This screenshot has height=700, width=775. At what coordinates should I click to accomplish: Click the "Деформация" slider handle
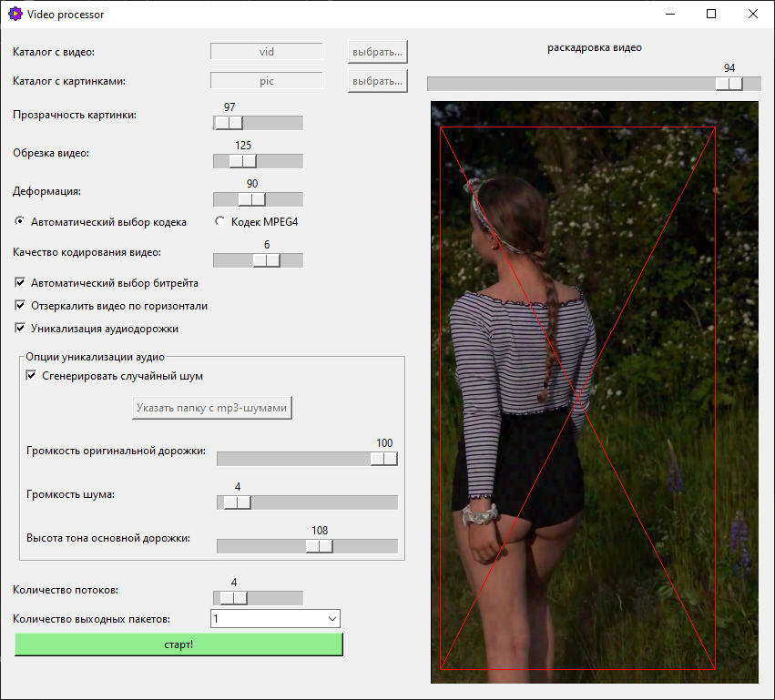click(x=251, y=199)
